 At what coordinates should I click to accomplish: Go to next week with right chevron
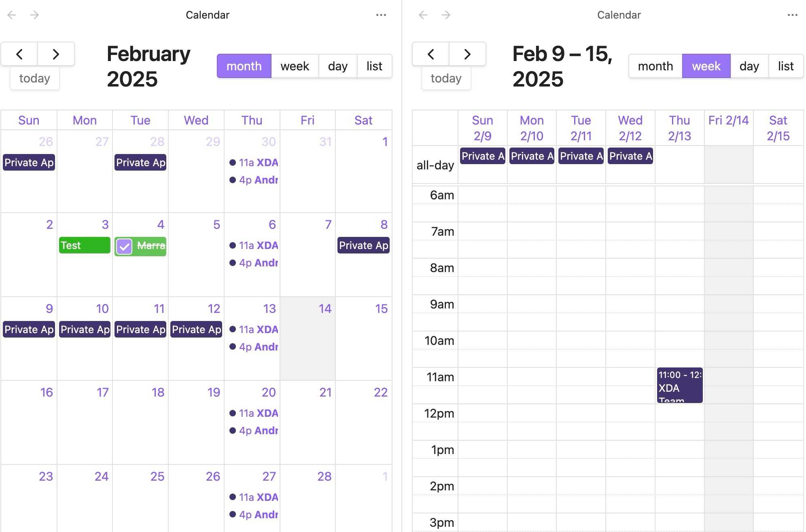[x=467, y=54]
